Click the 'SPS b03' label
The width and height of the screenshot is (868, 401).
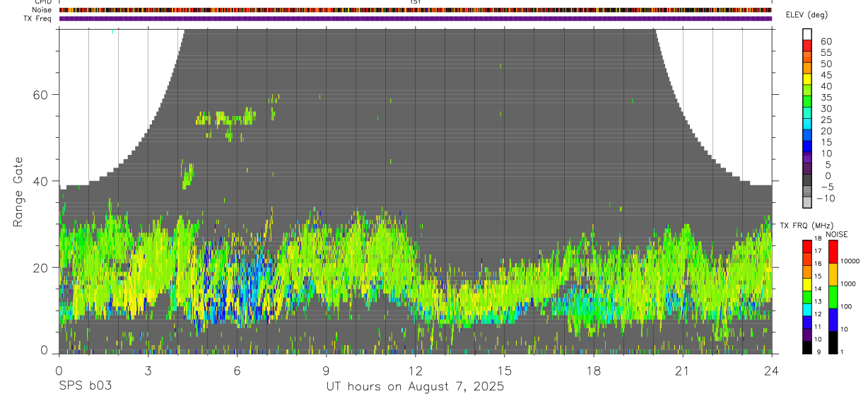tap(85, 387)
